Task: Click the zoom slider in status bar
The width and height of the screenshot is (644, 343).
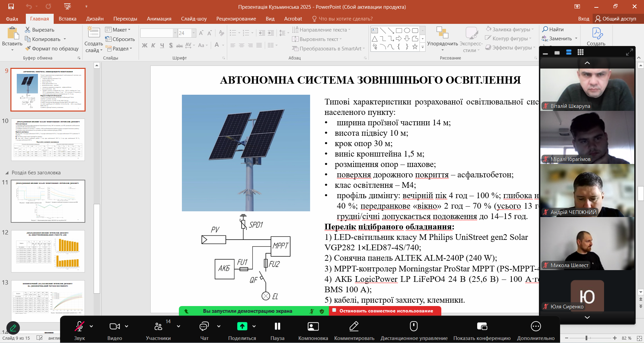Action: pyautogui.click(x=586, y=338)
